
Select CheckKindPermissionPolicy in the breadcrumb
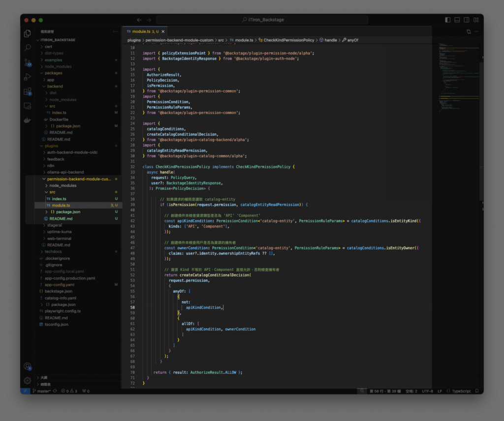coord(288,40)
